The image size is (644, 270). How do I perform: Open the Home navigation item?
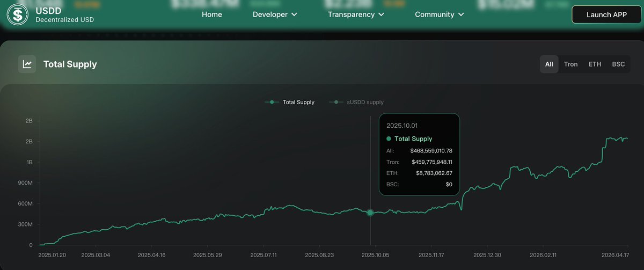click(x=212, y=14)
